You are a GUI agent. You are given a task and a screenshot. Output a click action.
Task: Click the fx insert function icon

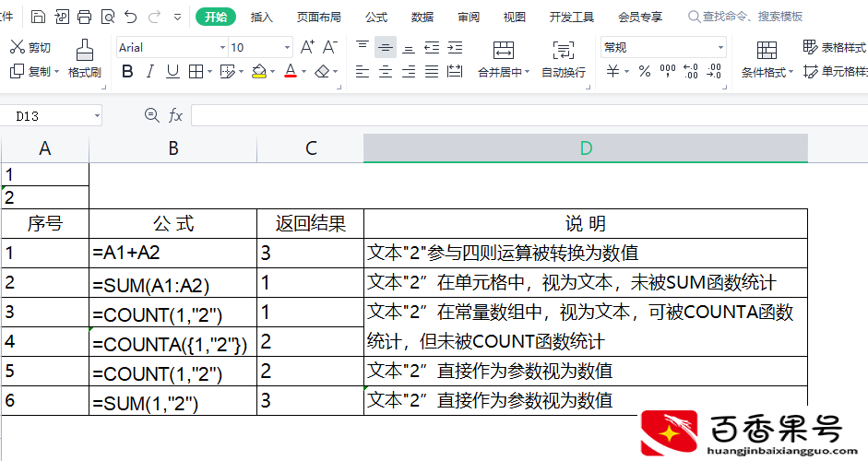click(175, 115)
